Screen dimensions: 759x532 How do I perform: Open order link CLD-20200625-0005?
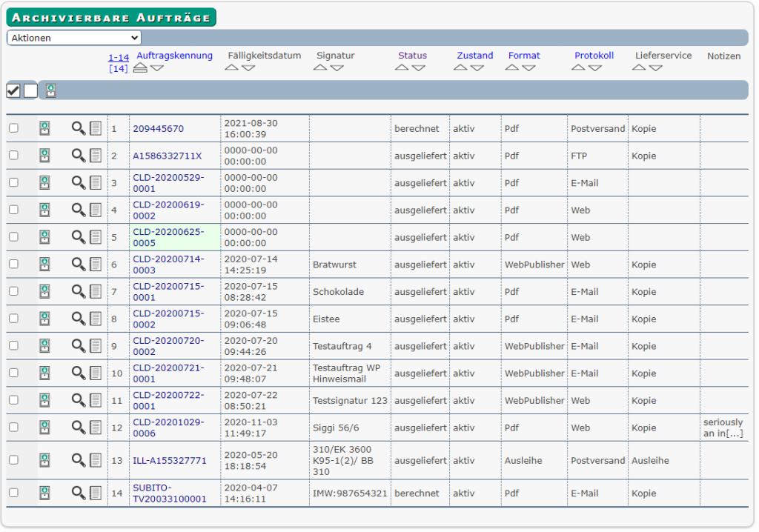tap(168, 237)
